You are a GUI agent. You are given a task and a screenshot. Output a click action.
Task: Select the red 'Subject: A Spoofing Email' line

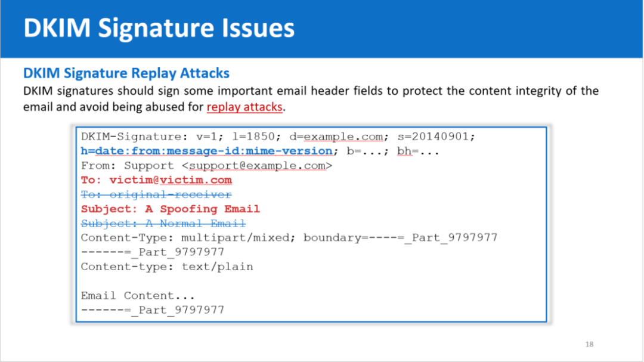tap(171, 209)
